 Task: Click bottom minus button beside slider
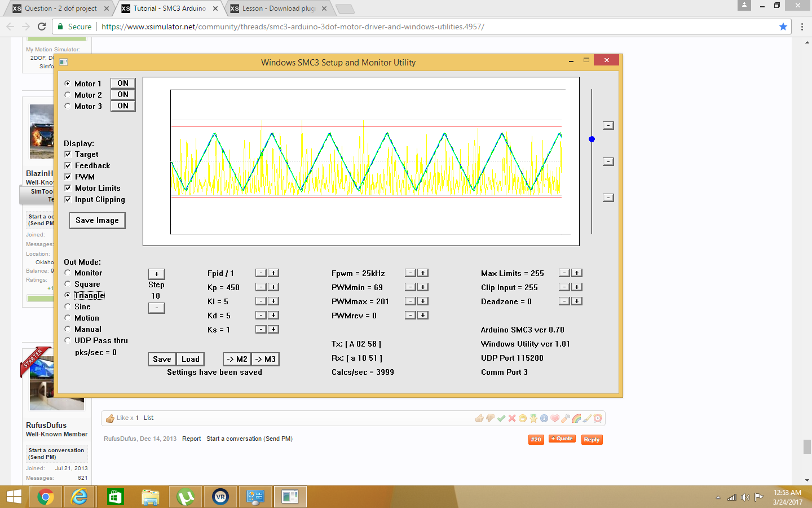(x=608, y=198)
